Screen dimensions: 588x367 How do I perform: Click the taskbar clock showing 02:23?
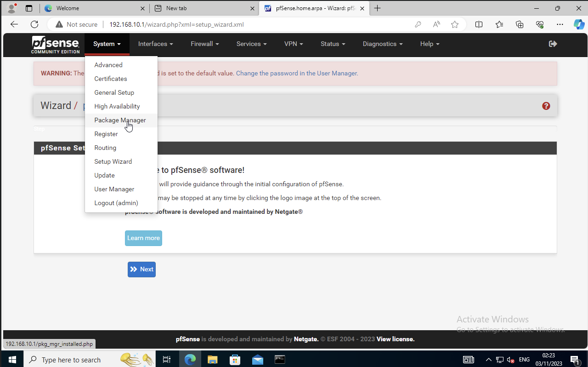click(x=548, y=360)
